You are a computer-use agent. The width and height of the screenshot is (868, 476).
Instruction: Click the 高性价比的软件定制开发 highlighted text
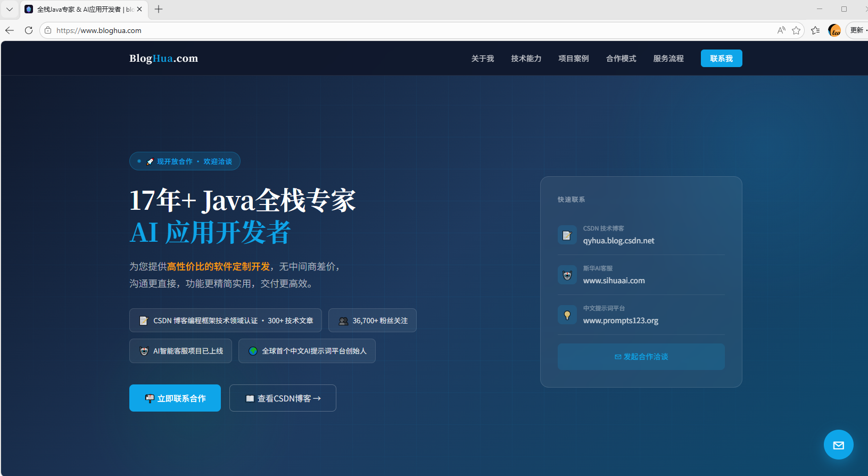(219, 266)
